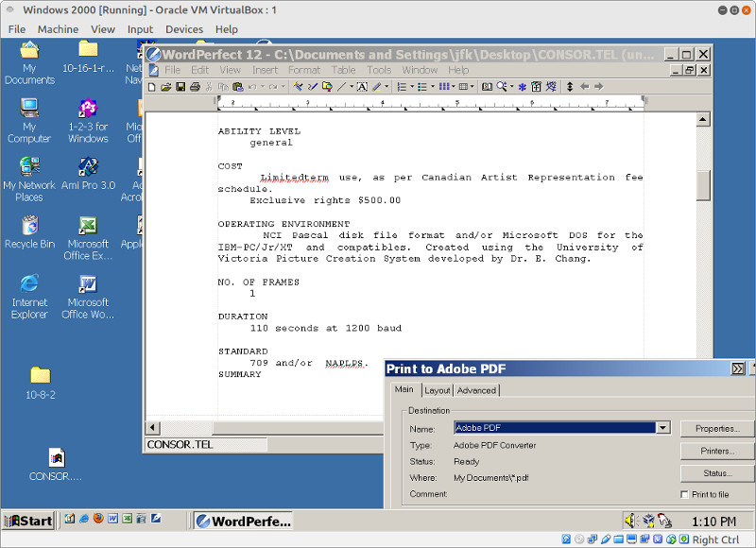Save the document with the floppy disk icon
The width and height of the screenshot is (756, 548).
(180, 87)
